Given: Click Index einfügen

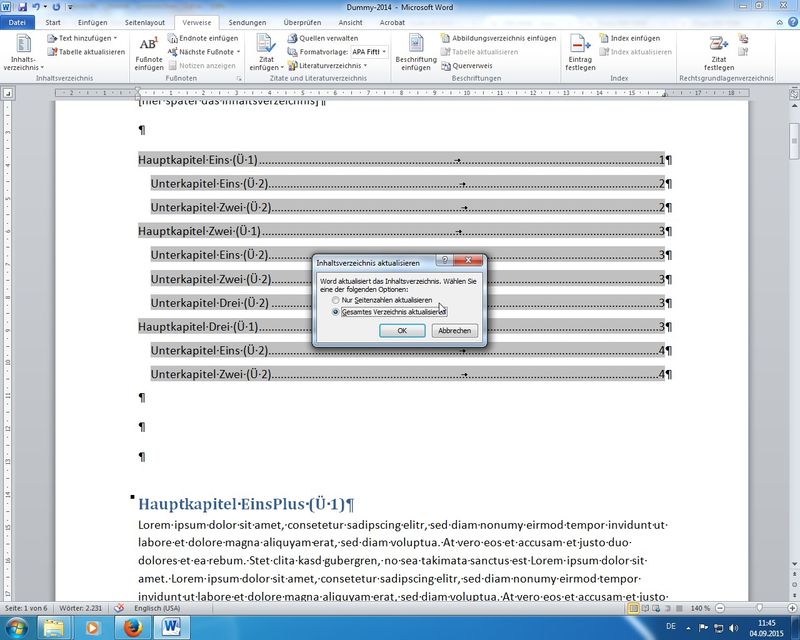Looking at the screenshot, I should (x=630, y=38).
